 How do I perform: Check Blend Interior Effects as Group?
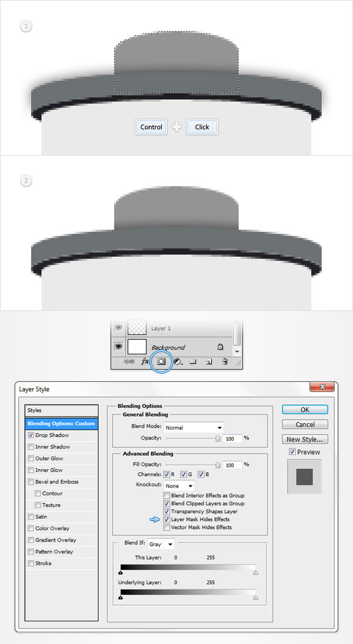(166, 495)
